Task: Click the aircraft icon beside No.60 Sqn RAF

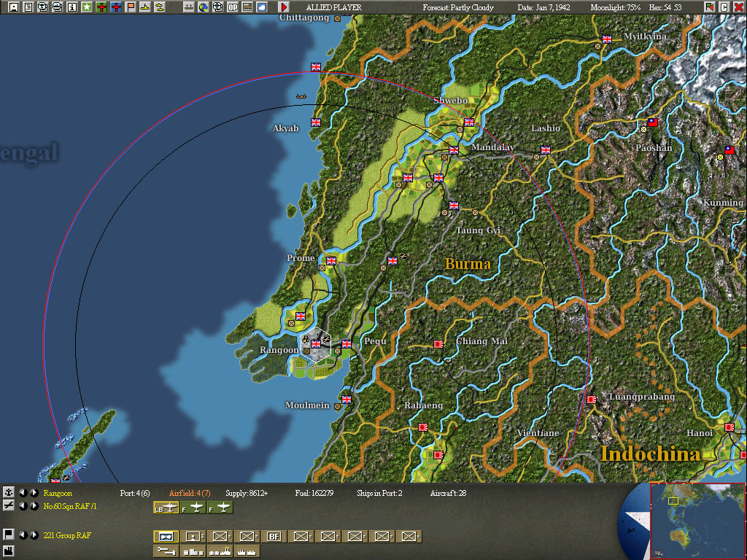Action: tap(9, 506)
